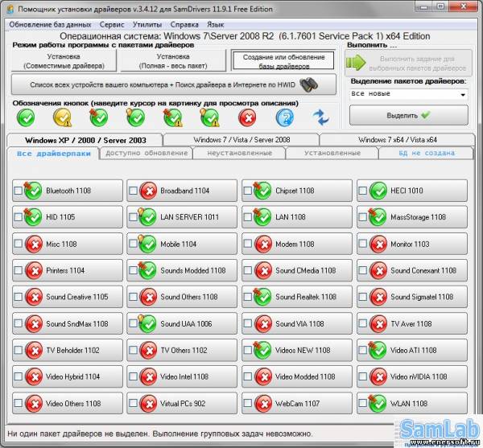Click the green arrow execute task icon
Screen dimensions: 483x448
coord(356,63)
